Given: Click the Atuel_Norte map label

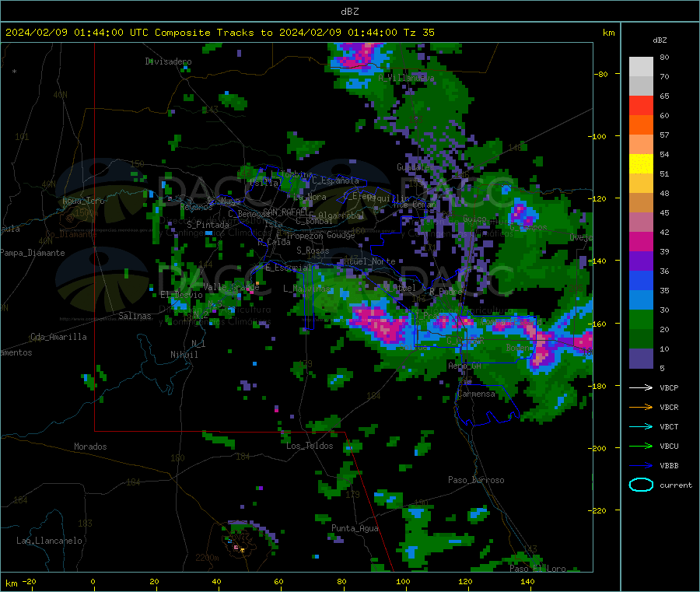Looking at the screenshot, I should pyautogui.click(x=369, y=261).
